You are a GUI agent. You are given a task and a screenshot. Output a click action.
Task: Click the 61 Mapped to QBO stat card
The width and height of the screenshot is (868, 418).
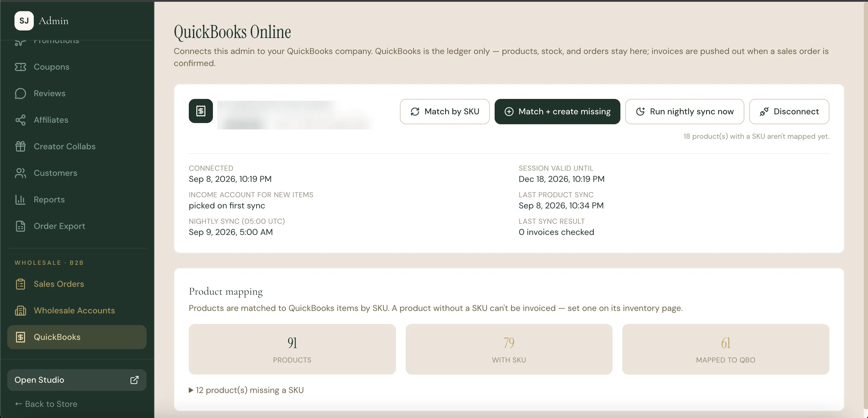tap(725, 349)
